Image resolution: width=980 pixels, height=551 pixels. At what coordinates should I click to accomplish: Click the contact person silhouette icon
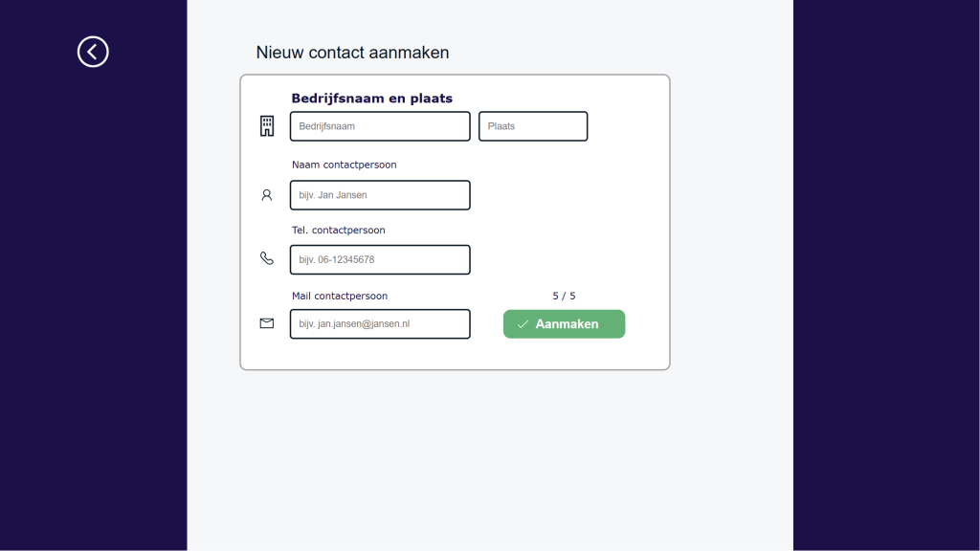[x=267, y=195]
